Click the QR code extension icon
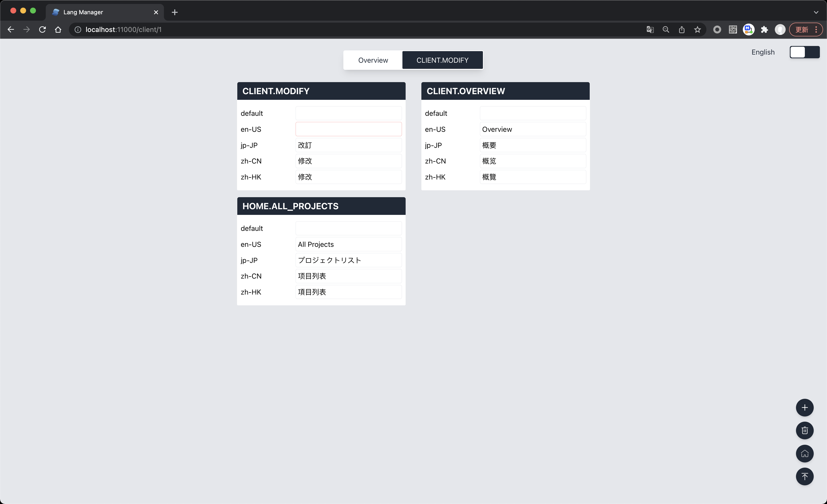This screenshot has height=504, width=827. coord(733,30)
